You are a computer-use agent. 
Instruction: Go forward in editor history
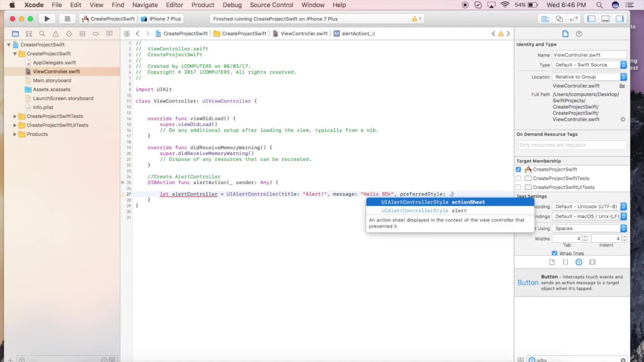(147, 34)
